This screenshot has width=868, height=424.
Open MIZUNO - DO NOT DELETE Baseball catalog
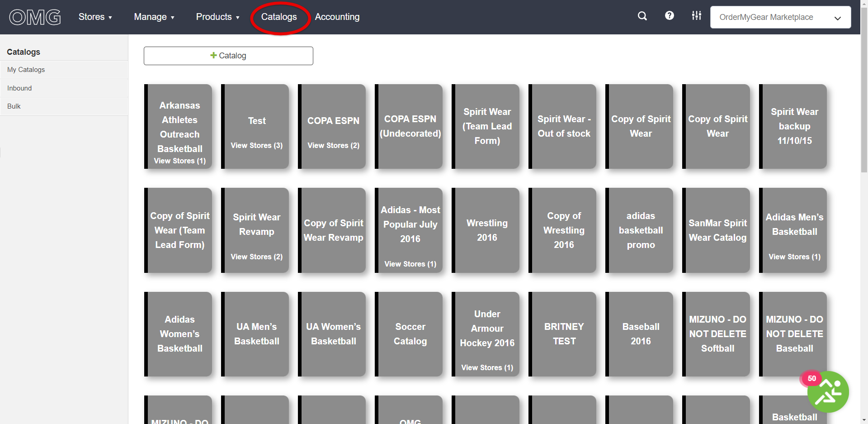click(793, 334)
